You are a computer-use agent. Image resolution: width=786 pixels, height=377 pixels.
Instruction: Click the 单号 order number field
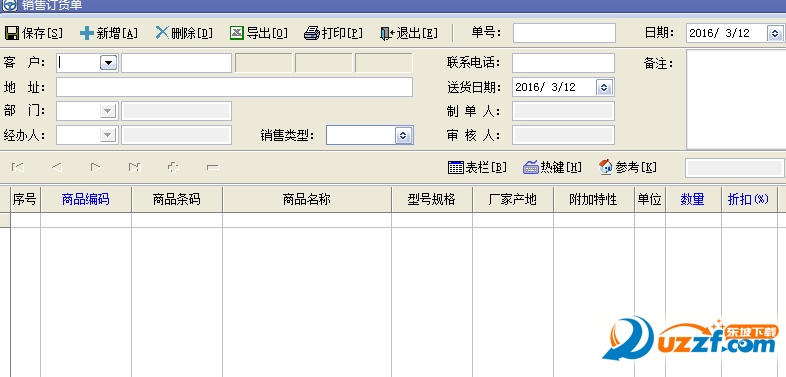(x=564, y=33)
